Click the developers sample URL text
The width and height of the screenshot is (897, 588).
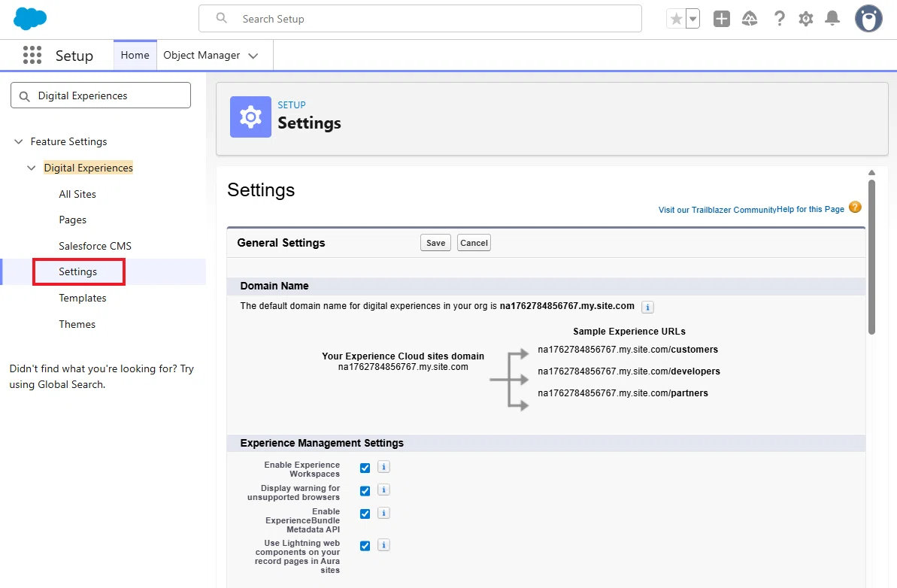coord(629,371)
